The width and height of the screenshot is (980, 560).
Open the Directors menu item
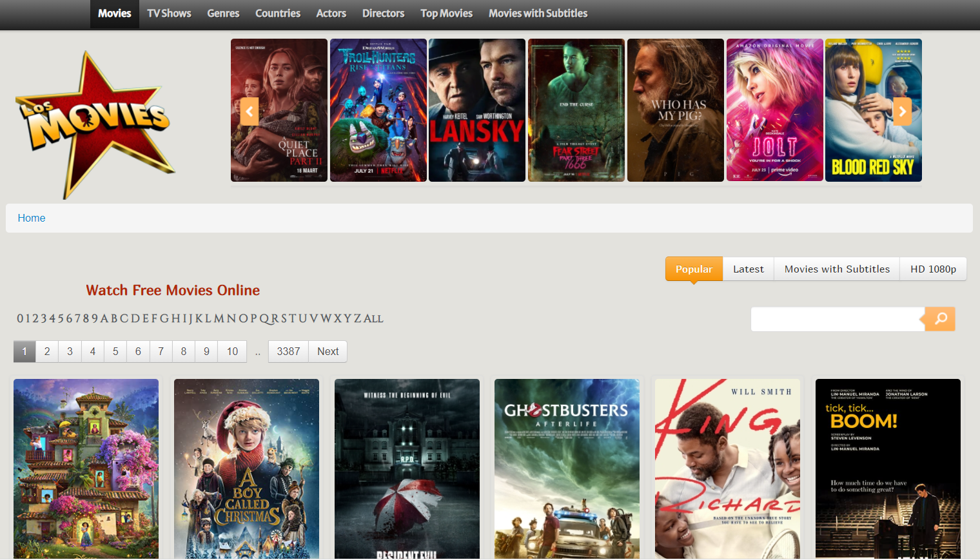coord(383,14)
